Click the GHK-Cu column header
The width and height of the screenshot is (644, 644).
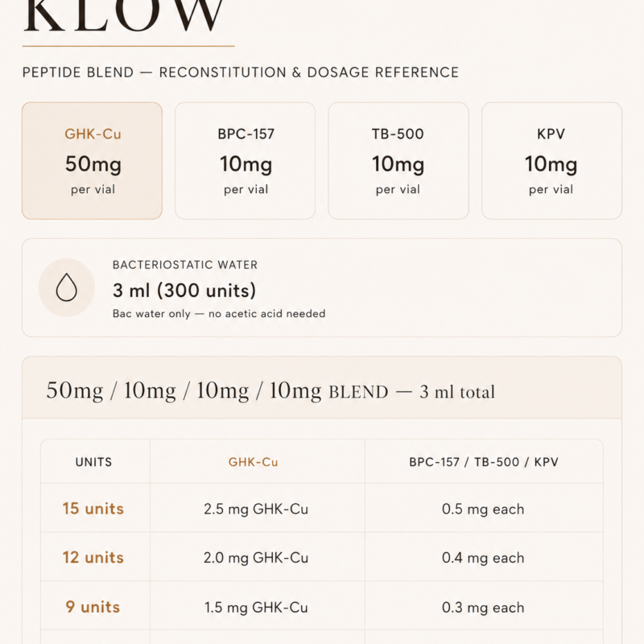click(x=254, y=462)
